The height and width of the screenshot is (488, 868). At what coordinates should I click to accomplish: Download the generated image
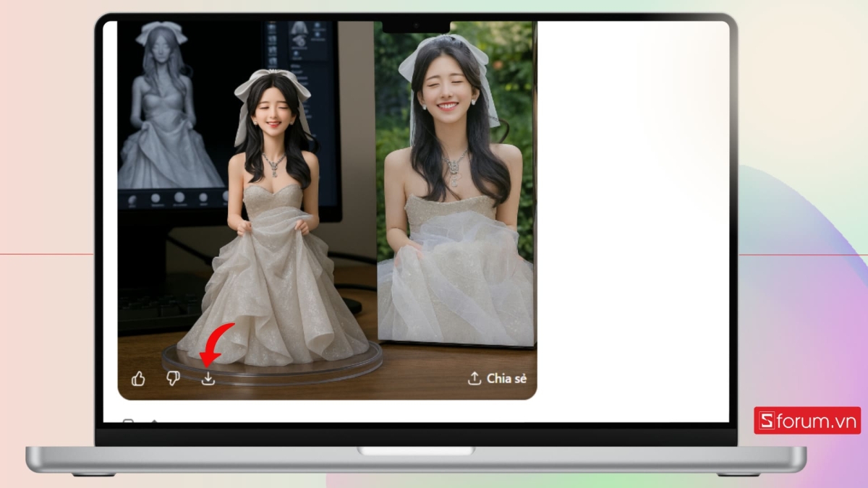pos(208,378)
